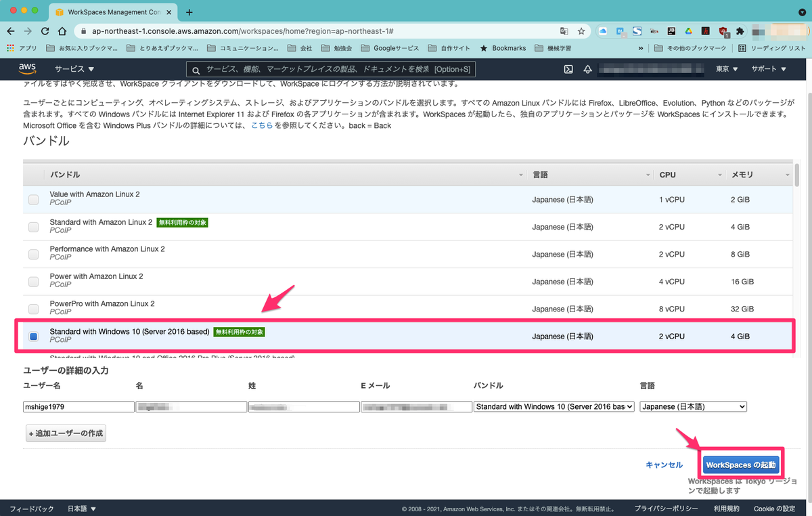Screen dimensions: 812x516
Task: Open the メモリ column filter arrow
Action: click(788, 175)
